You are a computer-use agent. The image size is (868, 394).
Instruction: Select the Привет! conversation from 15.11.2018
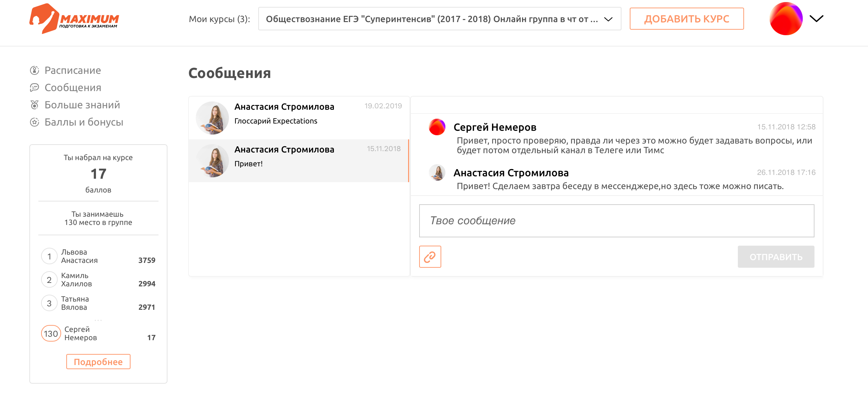click(x=299, y=161)
